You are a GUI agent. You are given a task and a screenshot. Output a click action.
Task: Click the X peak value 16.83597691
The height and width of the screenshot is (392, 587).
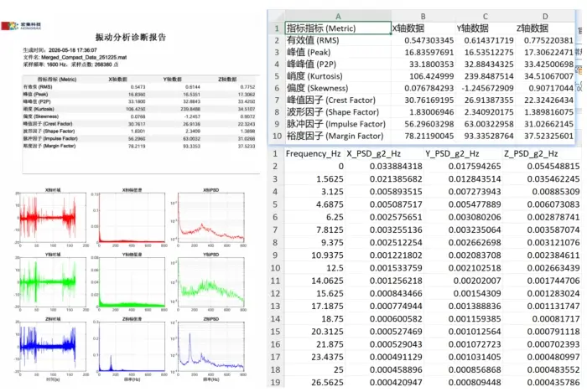429,52
